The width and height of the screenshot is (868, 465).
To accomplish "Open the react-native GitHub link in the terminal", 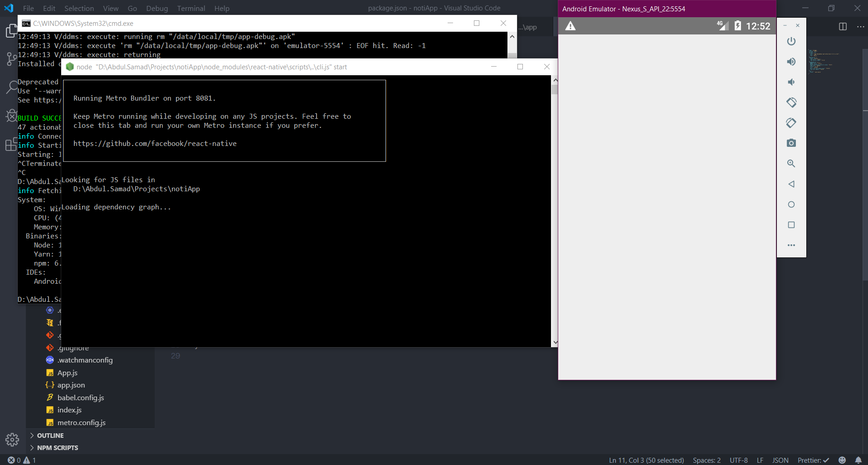I will coord(155,143).
